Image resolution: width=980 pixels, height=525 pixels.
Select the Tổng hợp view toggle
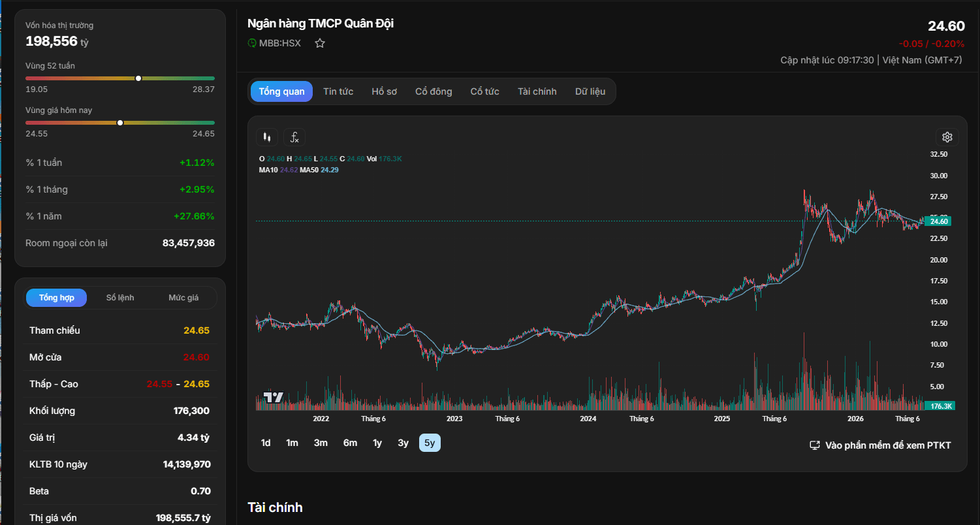pyautogui.click(x=57, y=298)
